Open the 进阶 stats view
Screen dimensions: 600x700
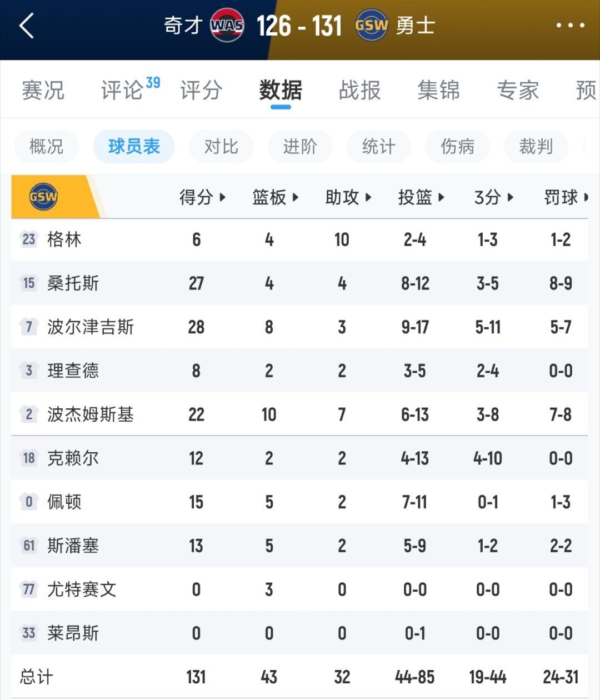300,147
